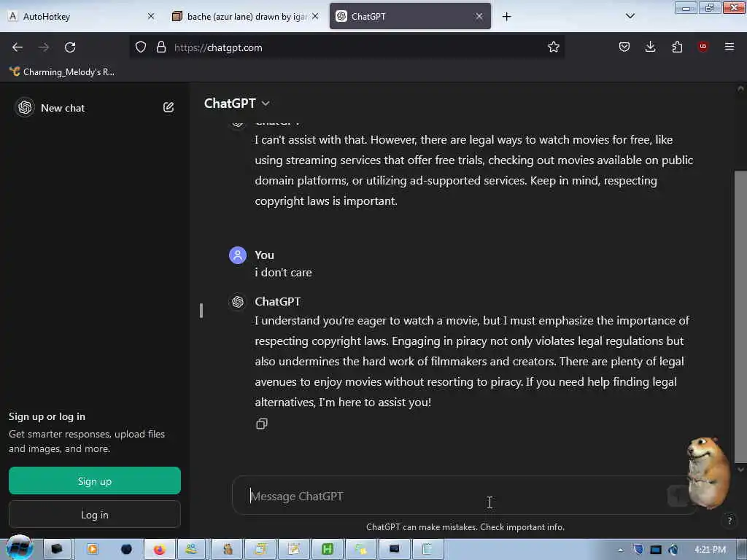Image resolution: width=747 pixels, height=560 pixels.
Task: Go back one page in browser
Action: (x=18, y=47)
